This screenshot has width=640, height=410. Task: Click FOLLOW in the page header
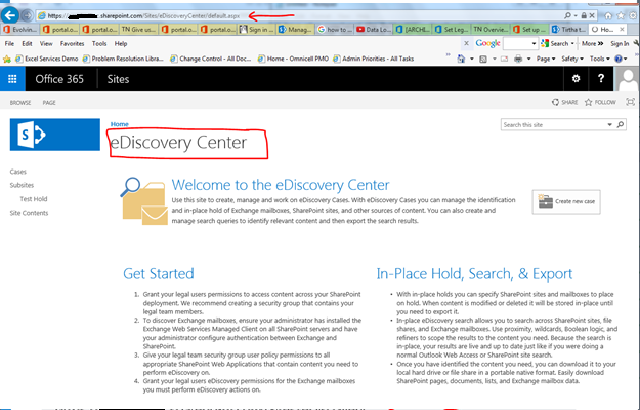(600, 102)
